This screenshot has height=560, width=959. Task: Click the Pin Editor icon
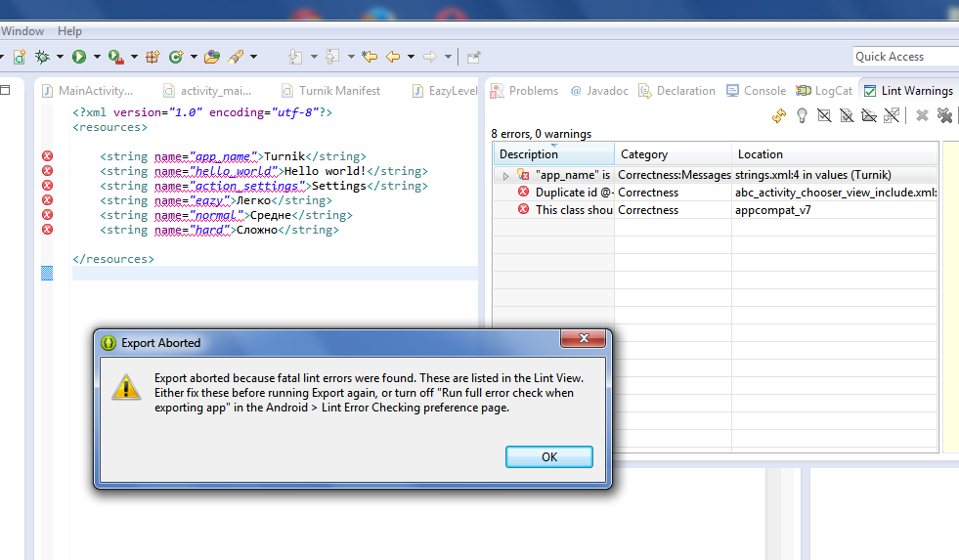tap(473, 57)
